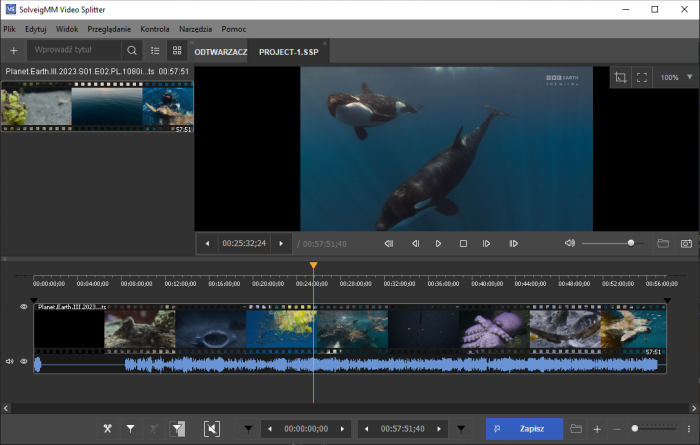Open output folder next to Zapisz

pos(576,429)
